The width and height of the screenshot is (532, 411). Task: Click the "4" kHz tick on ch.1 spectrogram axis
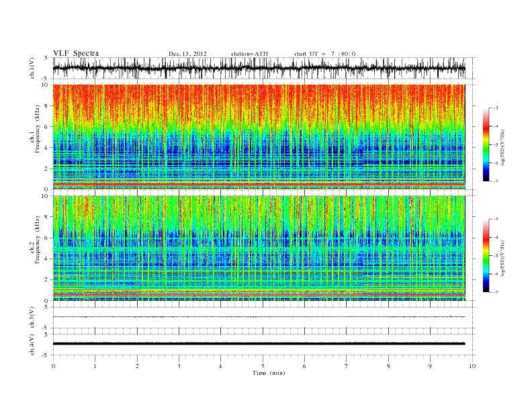point(47,148)
